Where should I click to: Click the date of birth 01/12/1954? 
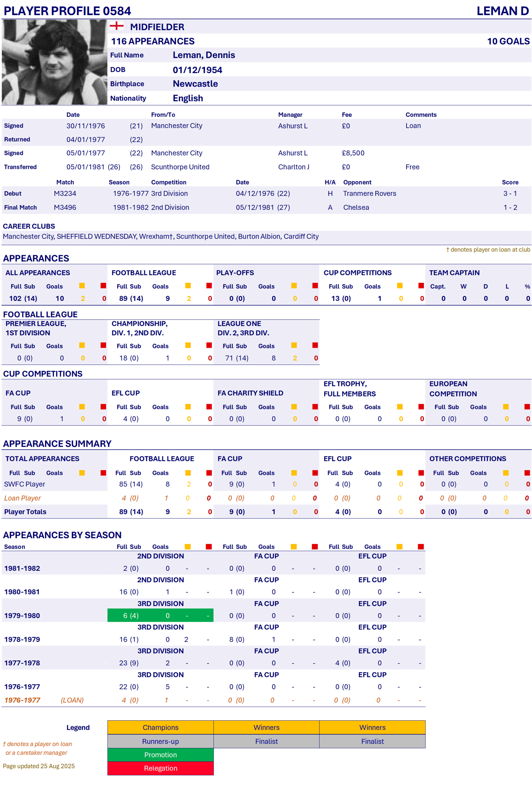coord(197,70)
